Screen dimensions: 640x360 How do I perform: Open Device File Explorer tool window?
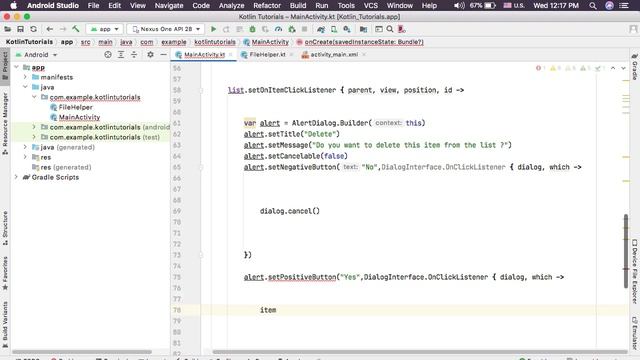pyautogui.click(x=635, y=271)
